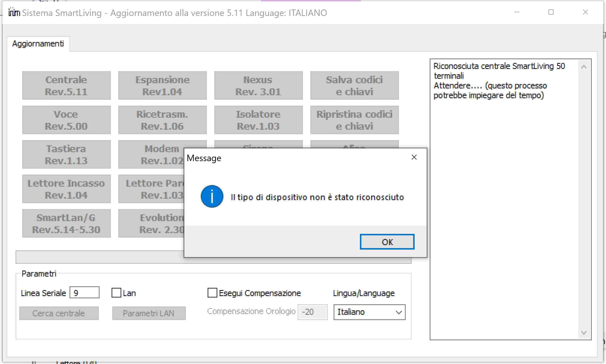Click the 'Il tipo di dispositivo non è stato riconosciuto' message
606x364 pixels.
click(x=317, y=197)
